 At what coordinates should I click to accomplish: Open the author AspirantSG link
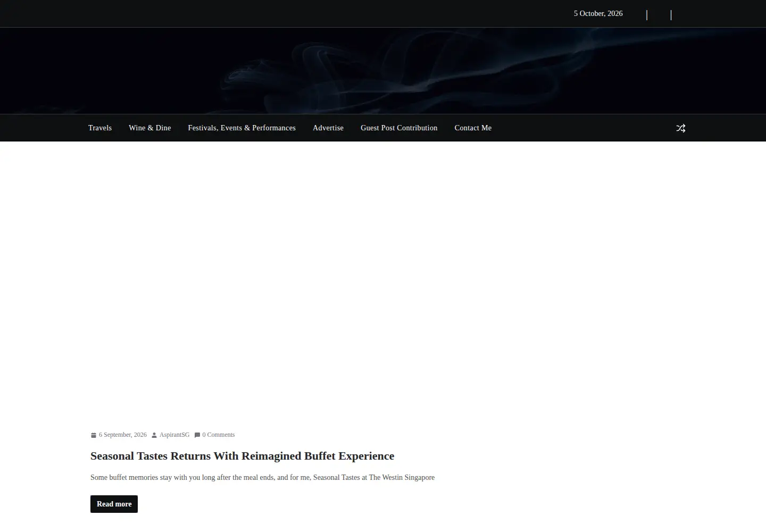point(174,435)
